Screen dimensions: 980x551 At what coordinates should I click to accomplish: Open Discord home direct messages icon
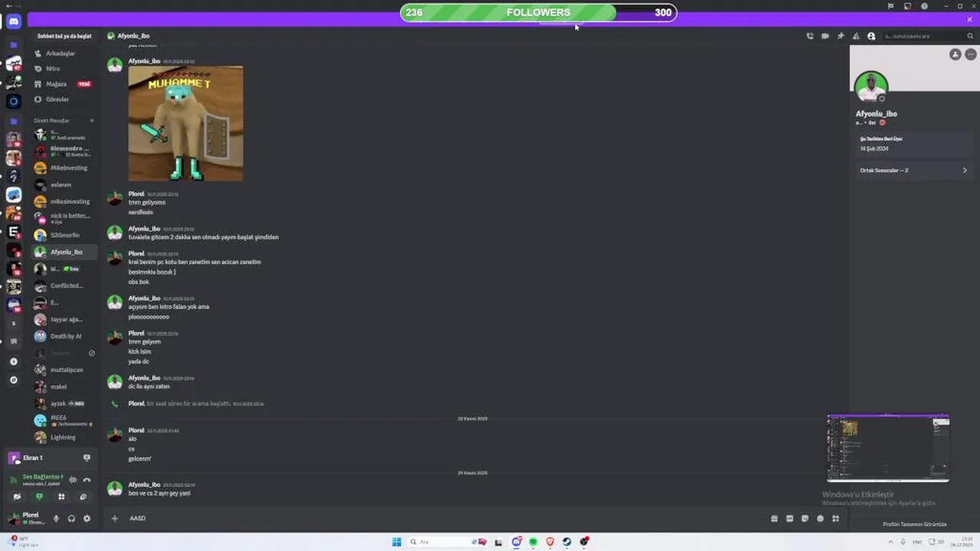pos(14,21)
